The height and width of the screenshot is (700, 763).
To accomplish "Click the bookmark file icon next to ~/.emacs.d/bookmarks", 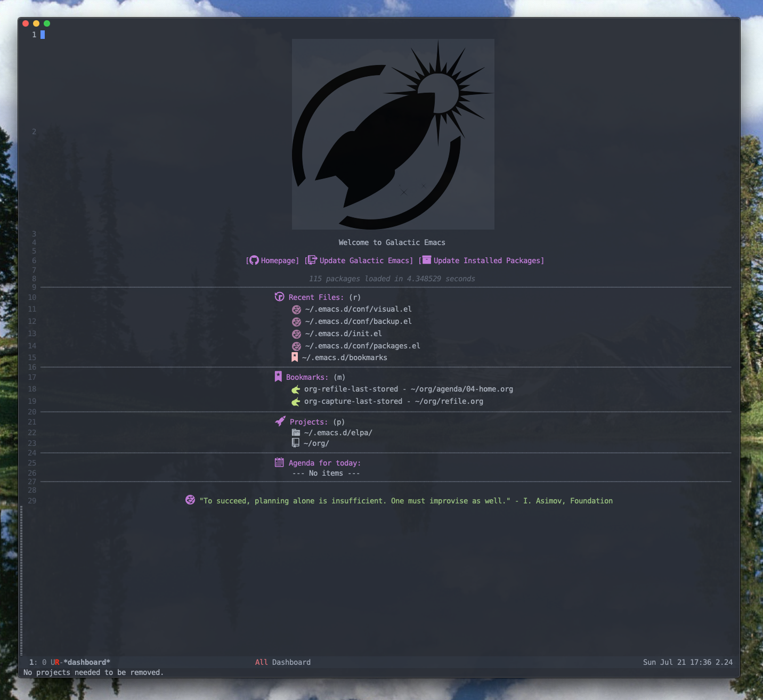I will pyautogui.click(x=295, y=357).
